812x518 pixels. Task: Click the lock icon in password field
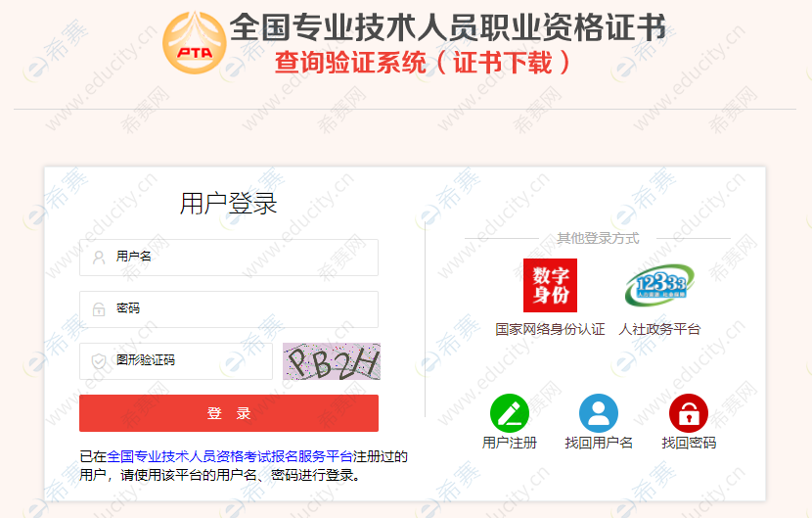tap(99, 309)
